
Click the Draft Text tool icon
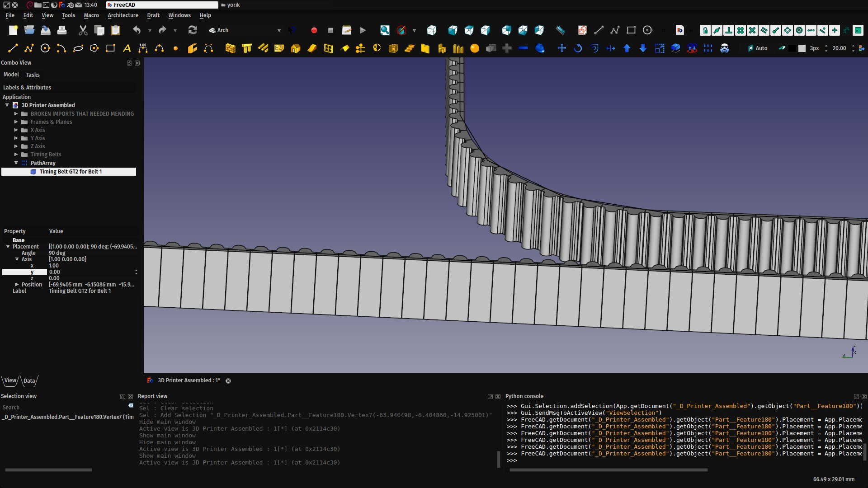coord(127,48)
